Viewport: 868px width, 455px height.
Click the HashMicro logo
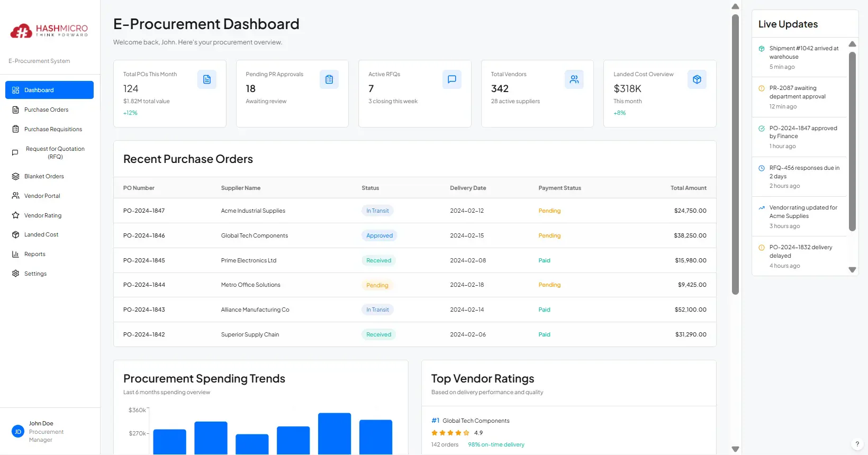(x=49, y=31)
